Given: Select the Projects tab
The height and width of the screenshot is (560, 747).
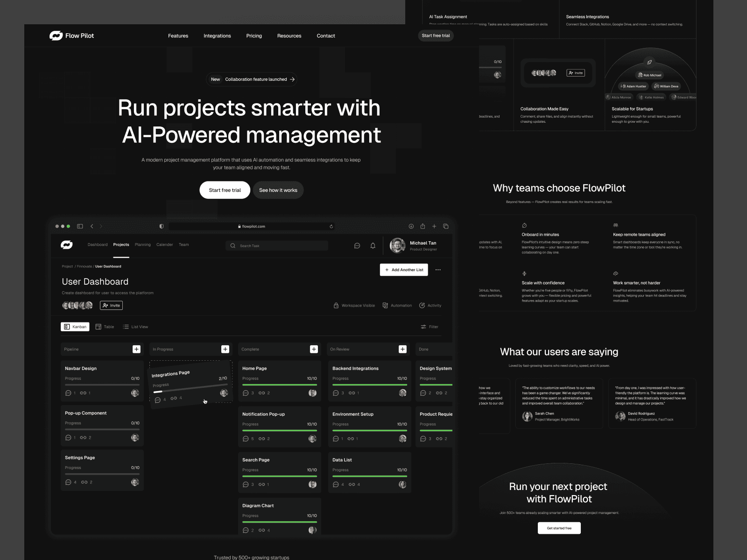Looking at the screenshot, I should 121,245.
